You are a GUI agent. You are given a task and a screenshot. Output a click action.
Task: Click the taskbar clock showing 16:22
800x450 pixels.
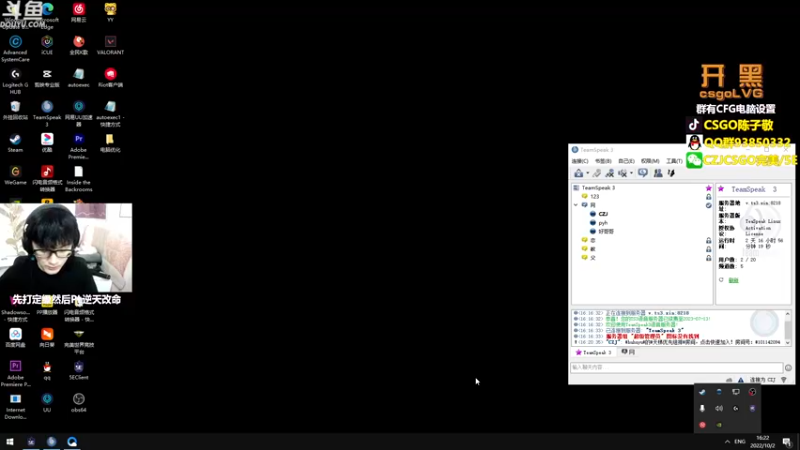click(762, 442)
